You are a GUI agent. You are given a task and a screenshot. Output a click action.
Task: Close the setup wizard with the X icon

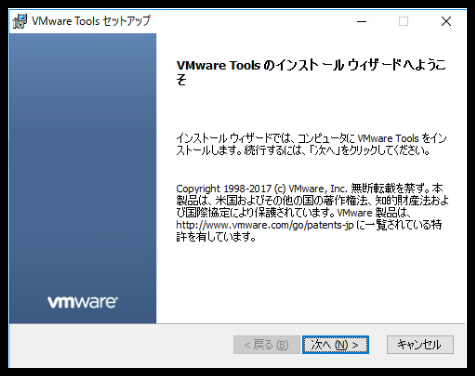tap(446, 22)
